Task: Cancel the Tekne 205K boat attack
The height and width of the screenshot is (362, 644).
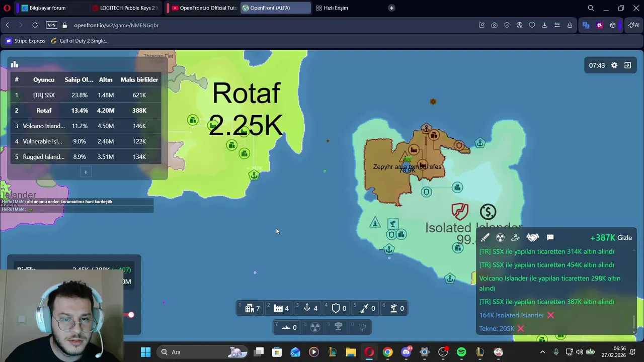Action: (521, 328)
